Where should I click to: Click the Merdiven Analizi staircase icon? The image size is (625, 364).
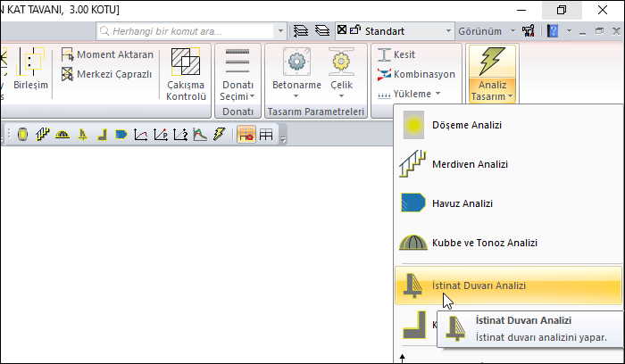412,163
